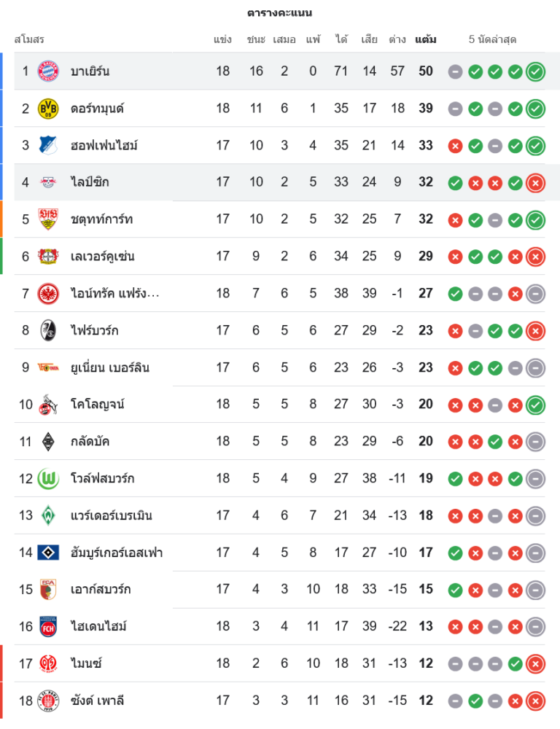Click Mainz's circled latest-match loss icon

[x=535, y=664]
